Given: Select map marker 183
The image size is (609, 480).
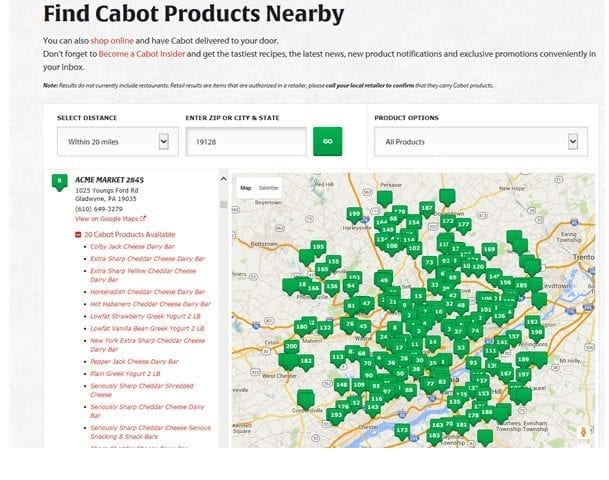Looking at the screenshot, I should (x=434, y=437).
